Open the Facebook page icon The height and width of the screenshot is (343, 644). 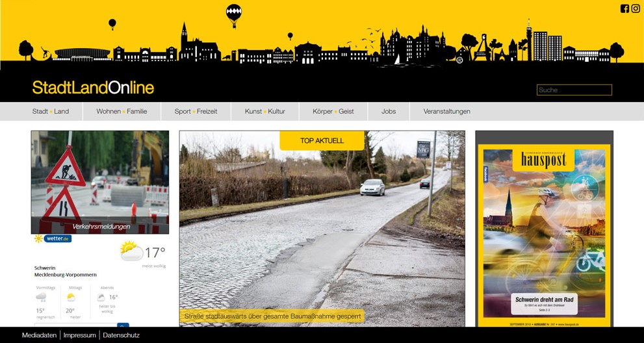pos(625,8)
